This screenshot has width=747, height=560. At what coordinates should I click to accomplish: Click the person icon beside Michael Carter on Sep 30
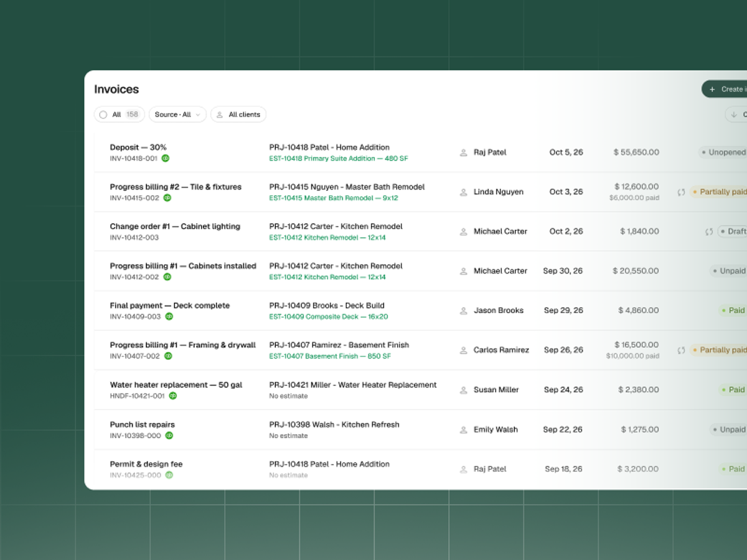pos(463,271)
